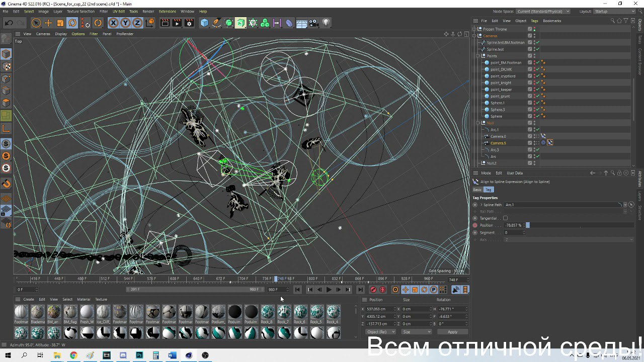Add a Light object
This screenshot has height=362, width=644.
pyautogui.click(x=326, y=23)
